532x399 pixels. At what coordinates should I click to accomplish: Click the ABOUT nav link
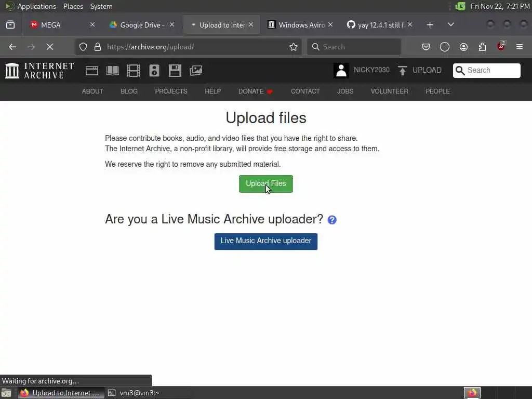(x=92, y=91)
